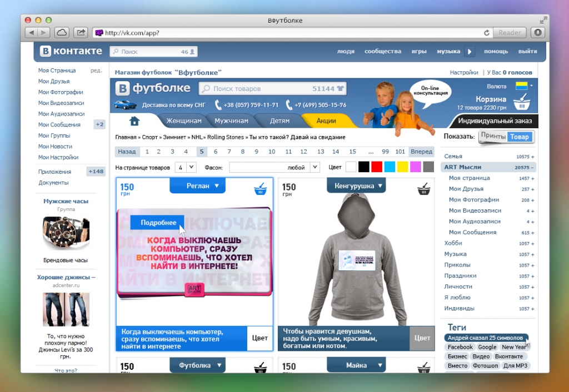Select the black color swatch
The width and height of the screenshot is (569, 392).
click(x=363, y=167)
